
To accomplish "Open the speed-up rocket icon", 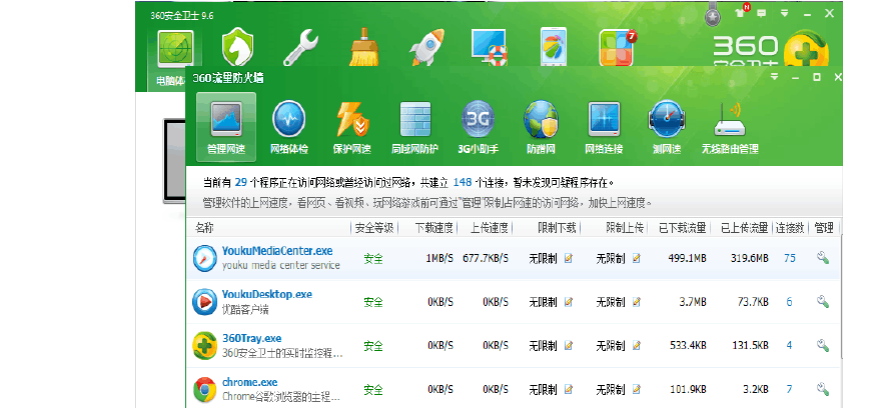I will point(427,47).
